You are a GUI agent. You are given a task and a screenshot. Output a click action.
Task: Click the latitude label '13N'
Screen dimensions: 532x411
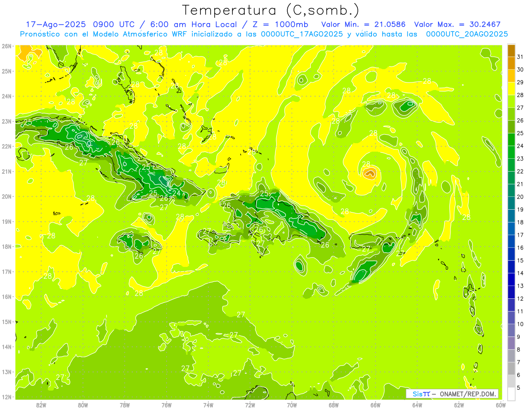7,372
